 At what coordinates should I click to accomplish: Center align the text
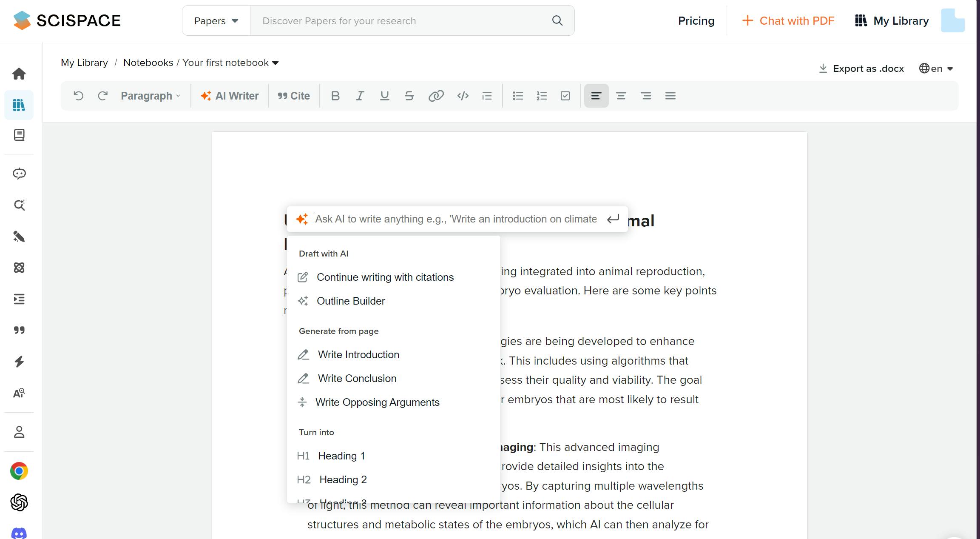[x=621, y=96]
